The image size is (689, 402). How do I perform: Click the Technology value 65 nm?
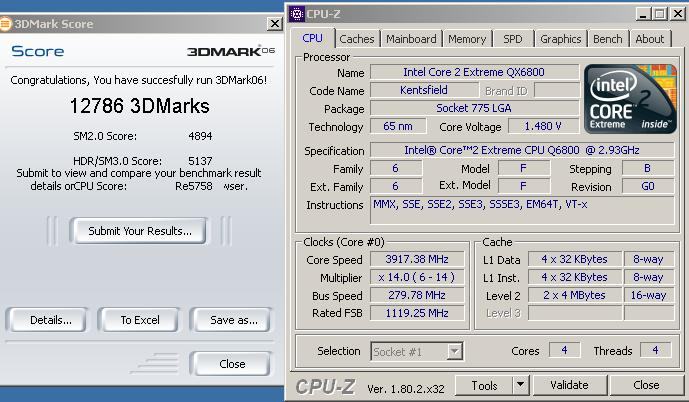[x=398, y=126]
